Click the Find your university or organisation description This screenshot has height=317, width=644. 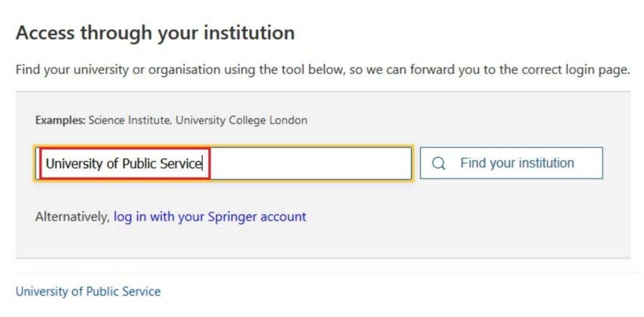point(323,69)
